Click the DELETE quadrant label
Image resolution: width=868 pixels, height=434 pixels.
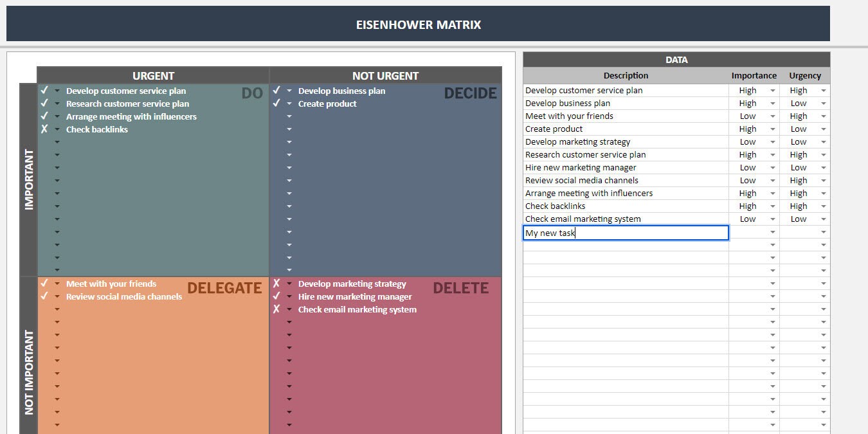(x=461, y=288)
